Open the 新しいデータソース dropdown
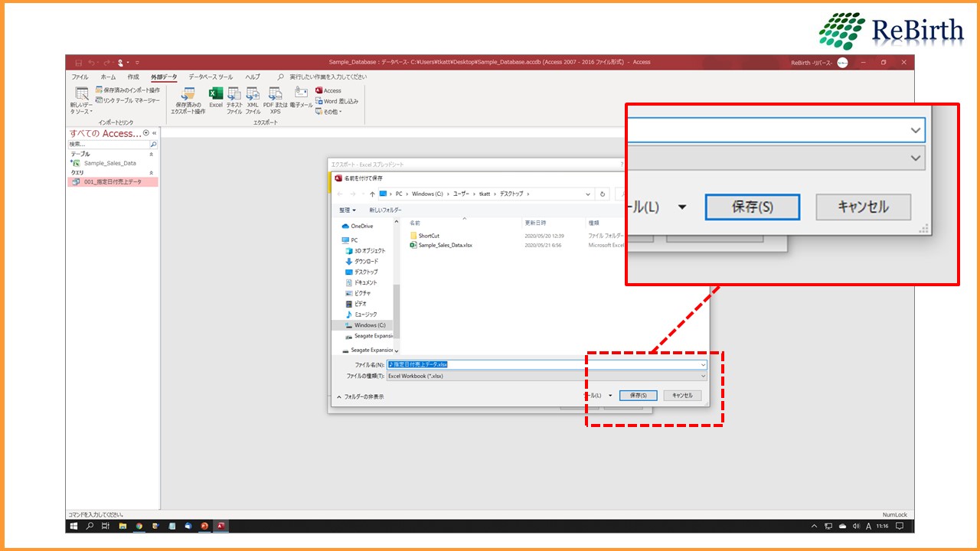The height and width of the screenshot is (551, 980). point(80,100)
